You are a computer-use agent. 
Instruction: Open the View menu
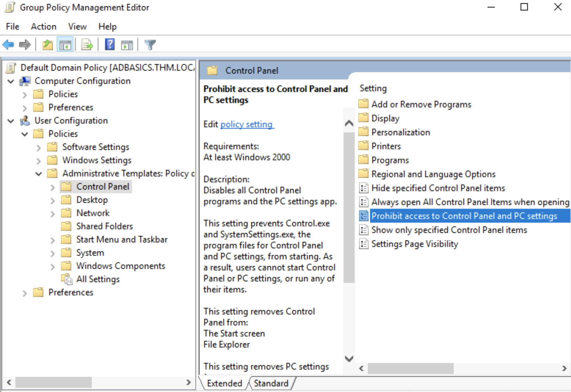pyautogui.click(x=77, y=26)
